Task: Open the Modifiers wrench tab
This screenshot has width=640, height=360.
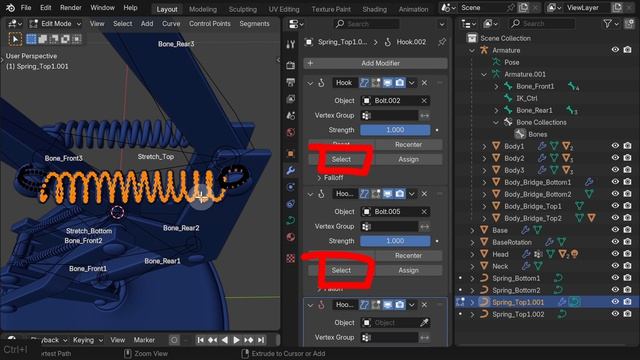Action: pos(291,170)
